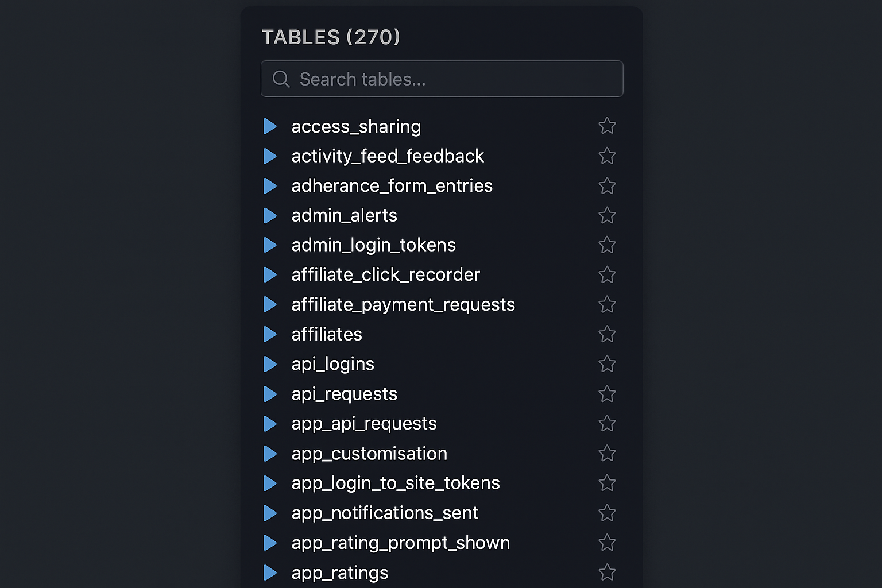
Task: Favorite the affiliate_payment_requests table
Action: (607, 304)
